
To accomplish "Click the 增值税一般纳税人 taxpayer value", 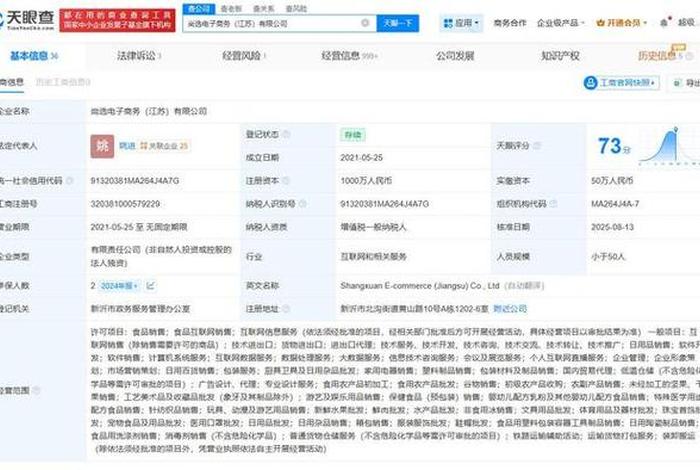I will click(374, 227).
